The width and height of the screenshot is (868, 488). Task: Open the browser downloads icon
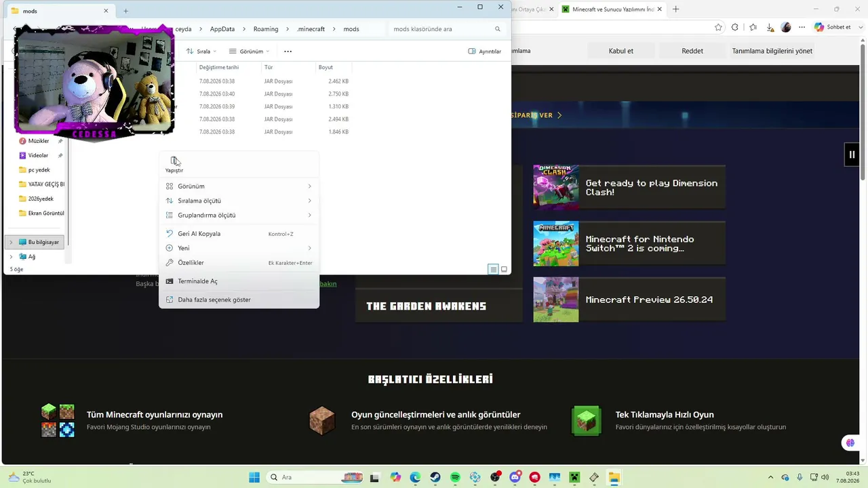pyautogui.click(x=770, y=27)
